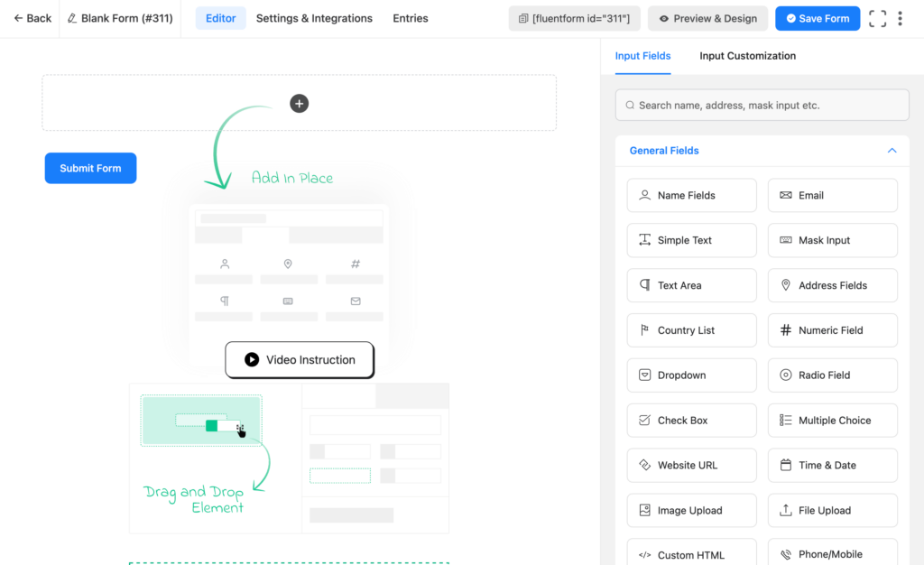The image size is (924, 565).
Task: Click the field search box
Action: pos(762,105)
